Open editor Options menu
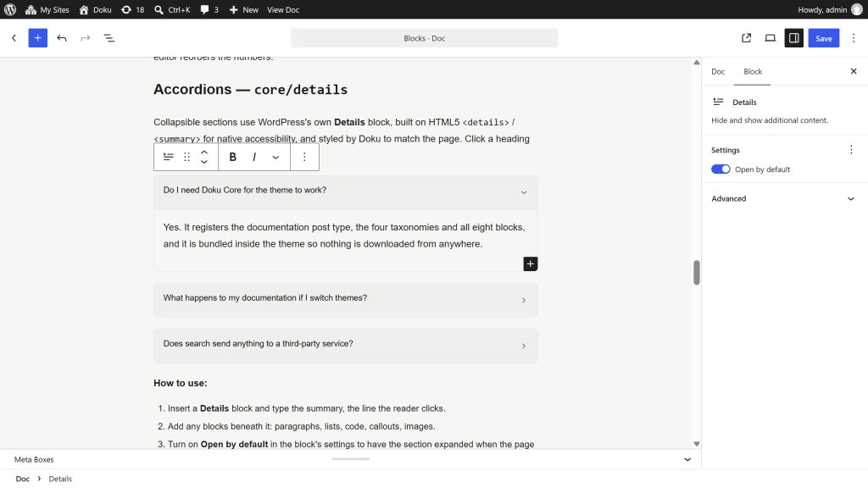This screenshot has height=488, width=868. click(854, 38)
